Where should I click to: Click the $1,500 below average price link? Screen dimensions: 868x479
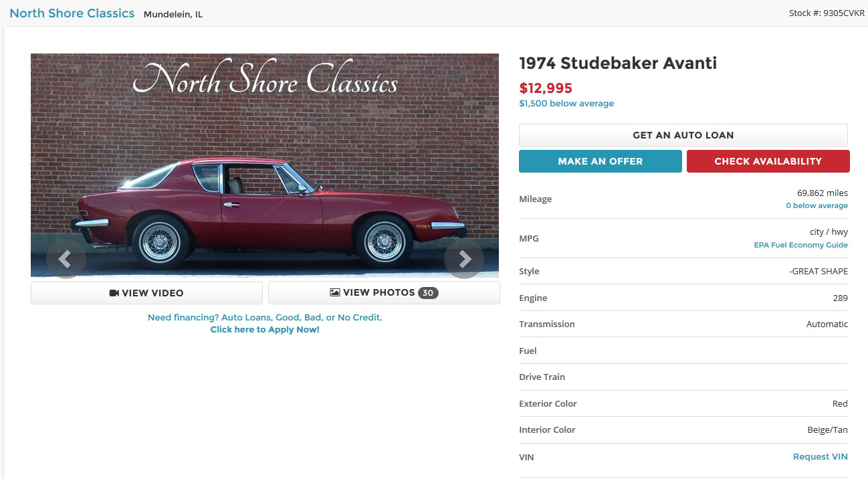(x=566, y=104)
